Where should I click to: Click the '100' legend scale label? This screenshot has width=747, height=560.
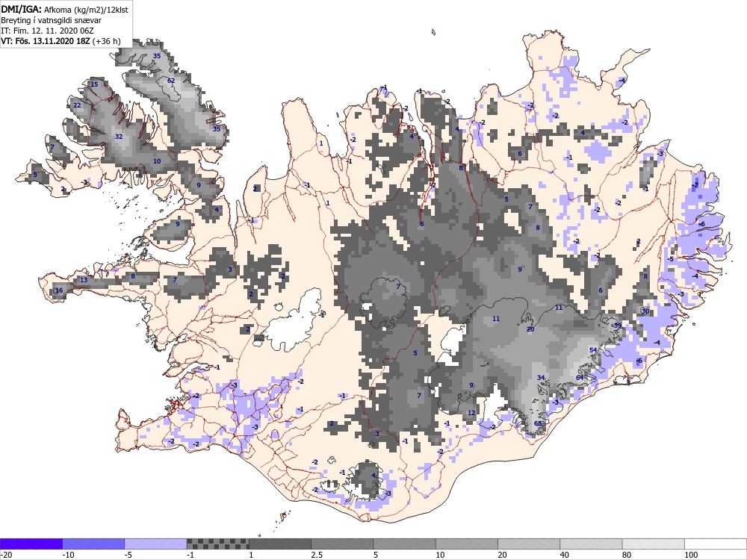[x=691, y=555]
